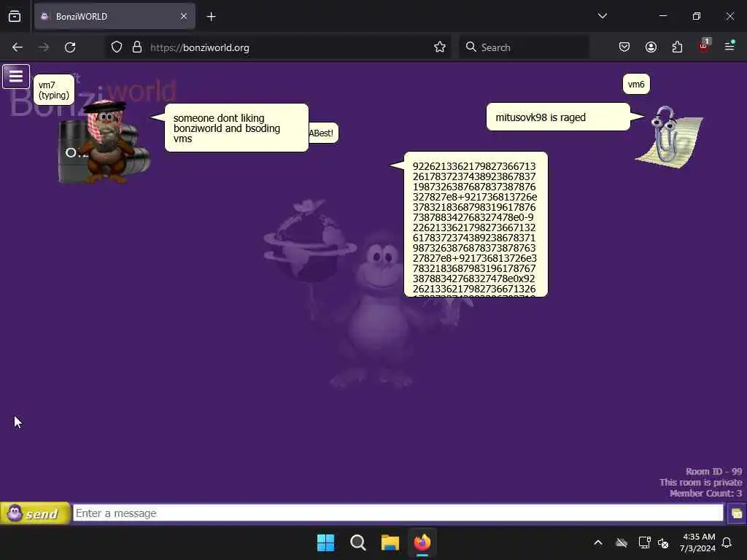Show hidden system tray icons

598,542
